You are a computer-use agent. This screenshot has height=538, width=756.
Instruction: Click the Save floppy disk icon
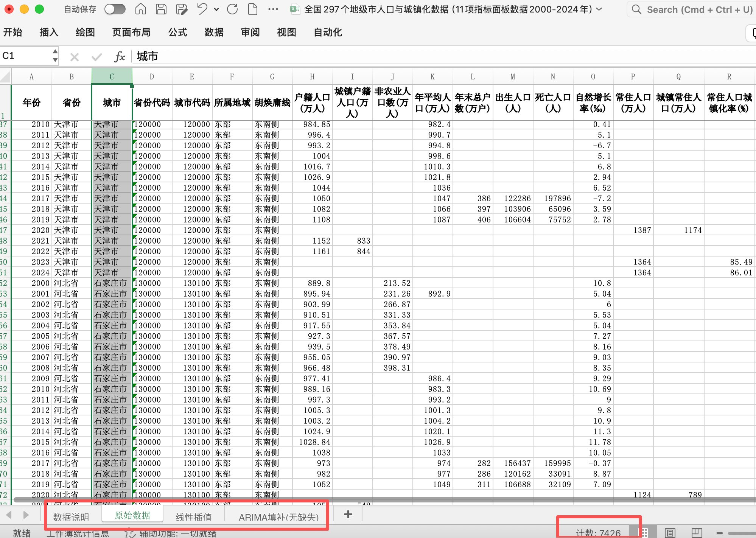point(161,9)
